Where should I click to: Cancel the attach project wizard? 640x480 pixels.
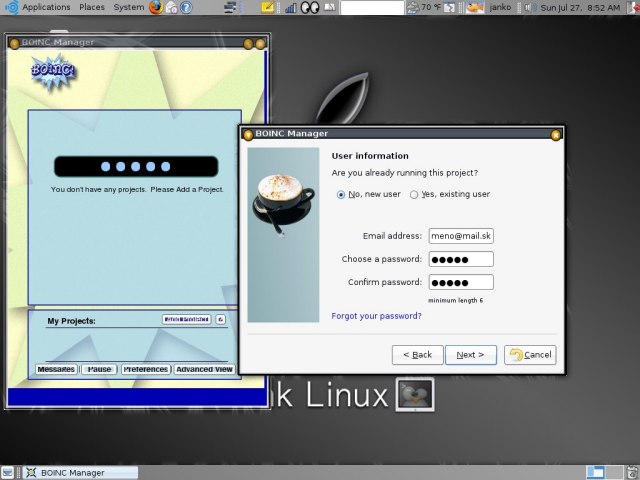(530, 355)
